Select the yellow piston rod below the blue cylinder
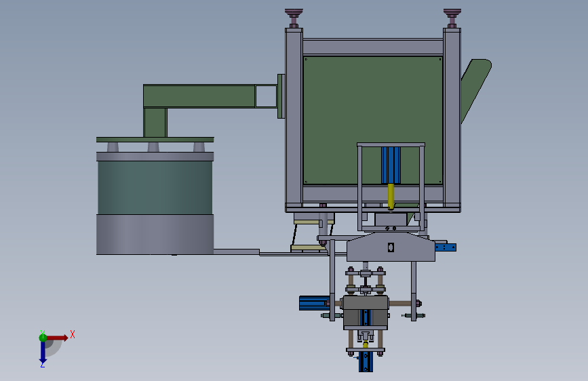This screenshot has height=381, width=588. pyautogui.click(x=391, y=197)
